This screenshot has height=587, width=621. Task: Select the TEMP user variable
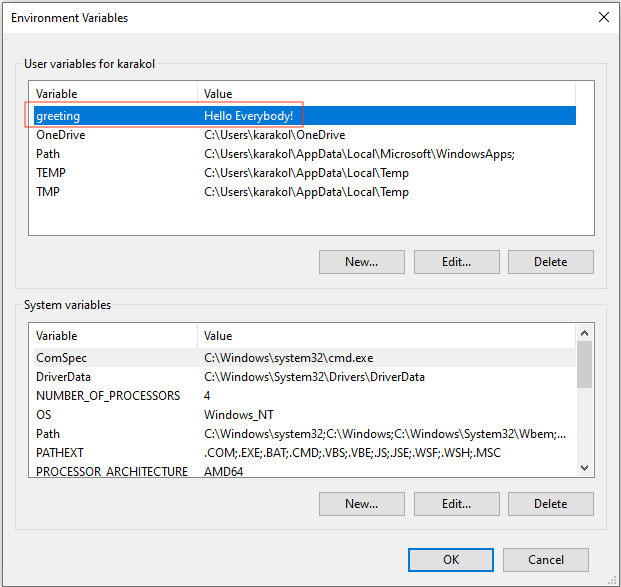click(x=305, y=173)
